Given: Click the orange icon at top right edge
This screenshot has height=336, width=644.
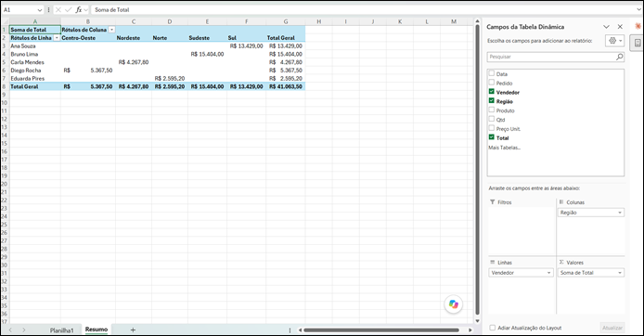Looking at the screenshot, I should click(x=638, y=26).
